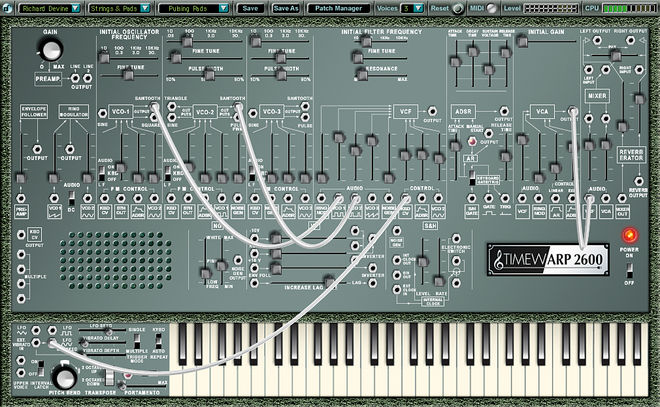Click the Pitch Bend knob
Image resolution: width=660 pixels, height=407 pixels.
tap(64, 377)
